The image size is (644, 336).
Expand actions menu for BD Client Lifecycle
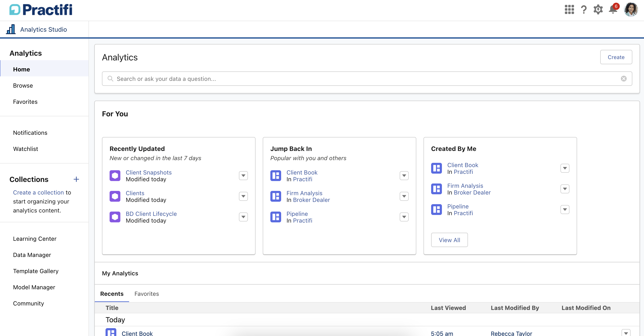pos(243,217)
